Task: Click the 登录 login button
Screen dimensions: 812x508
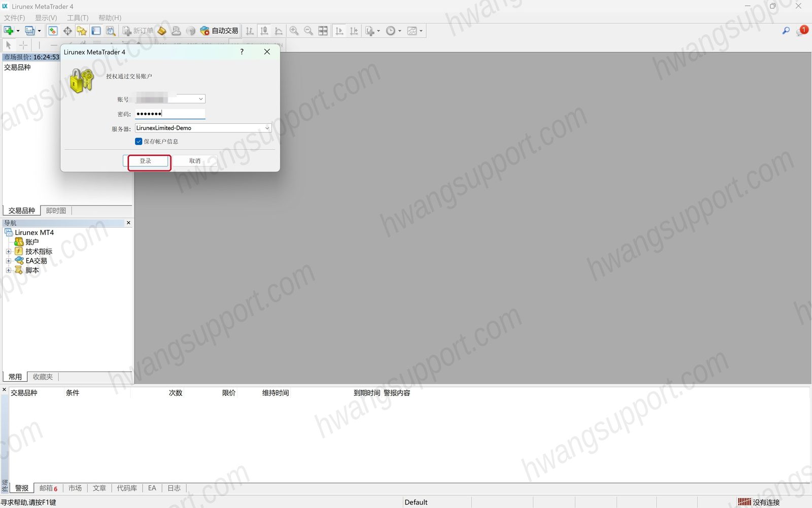Action: (x=146, y=161)
